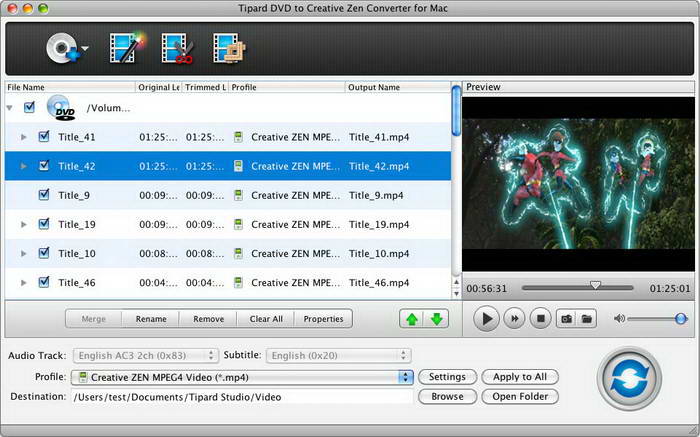Expand the Title_42 row triangle
Viewport: 700px width, 437px height.
point(24,166)
